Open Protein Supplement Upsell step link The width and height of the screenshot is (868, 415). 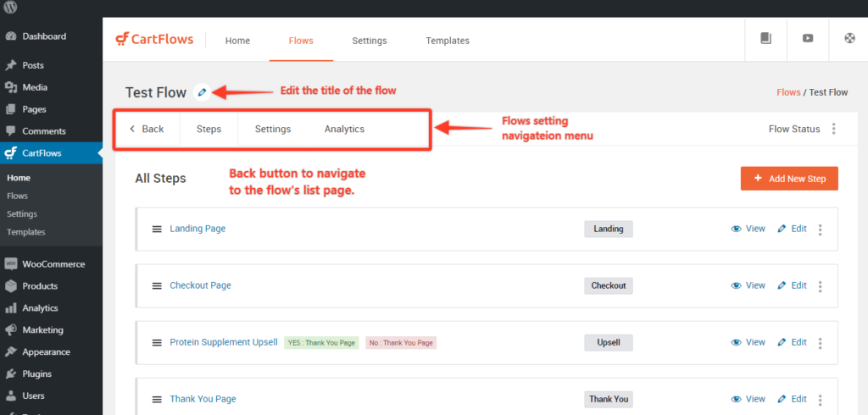[x=224, y=342]
